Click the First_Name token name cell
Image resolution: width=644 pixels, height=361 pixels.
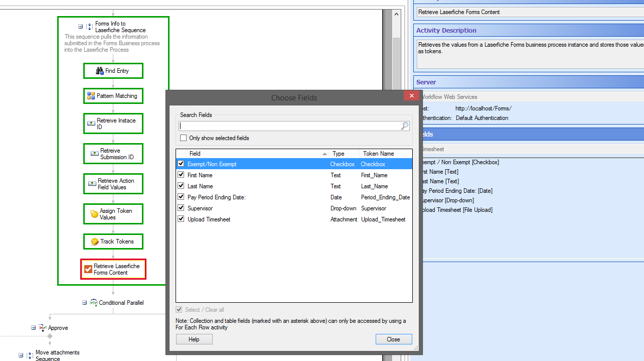point(375,175)
